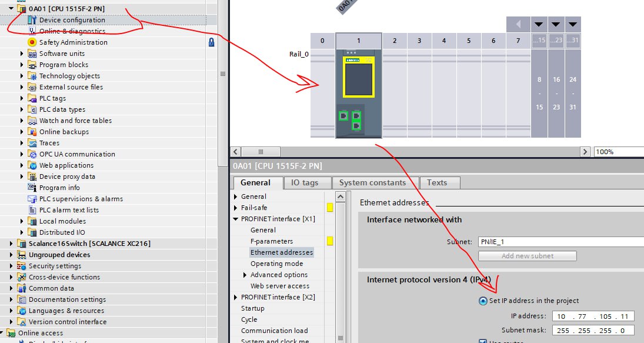Click the PLC data types icon
This screenshot has width=644, height=343.
coord(32,109)
